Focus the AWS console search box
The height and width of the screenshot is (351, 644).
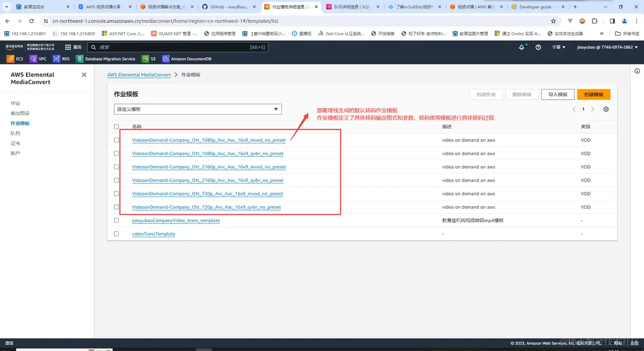point(178,47)
